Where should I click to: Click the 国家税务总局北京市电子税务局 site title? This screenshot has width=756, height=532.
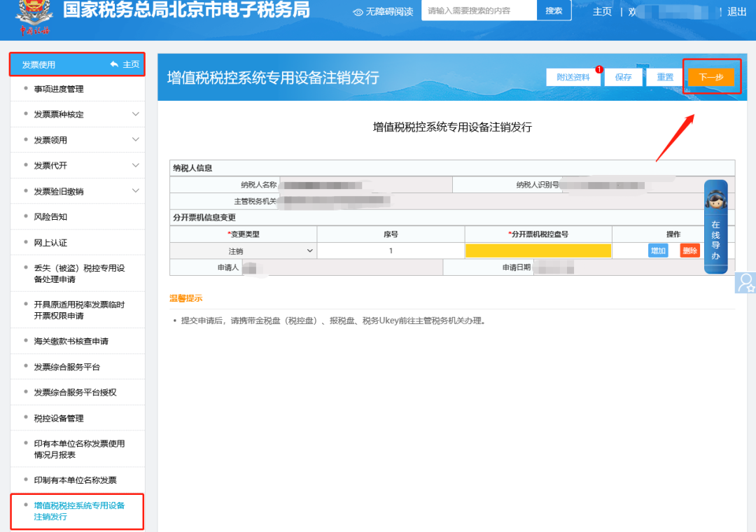tap(186, 10)
